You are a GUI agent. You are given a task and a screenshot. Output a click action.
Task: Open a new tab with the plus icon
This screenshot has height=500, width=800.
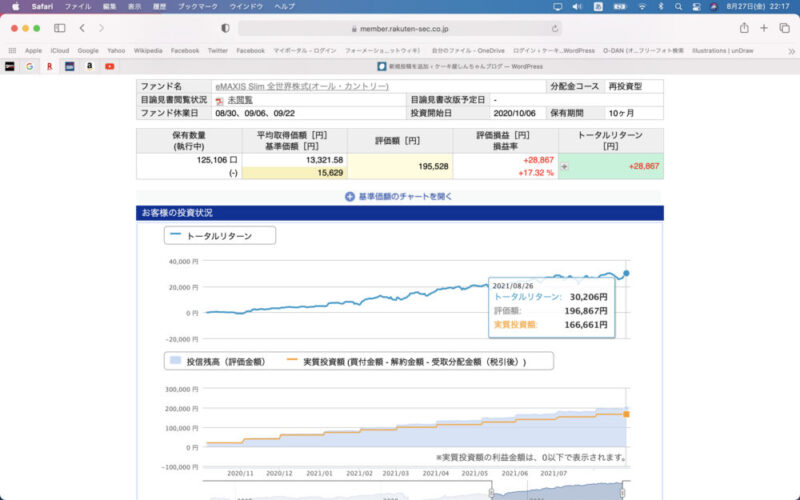tap(764, 28)
